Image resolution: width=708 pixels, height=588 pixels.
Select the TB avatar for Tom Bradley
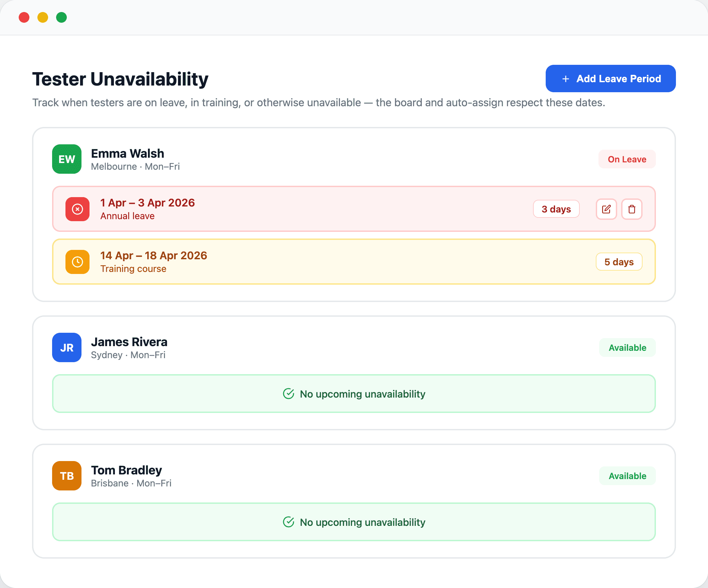[67, 476]
